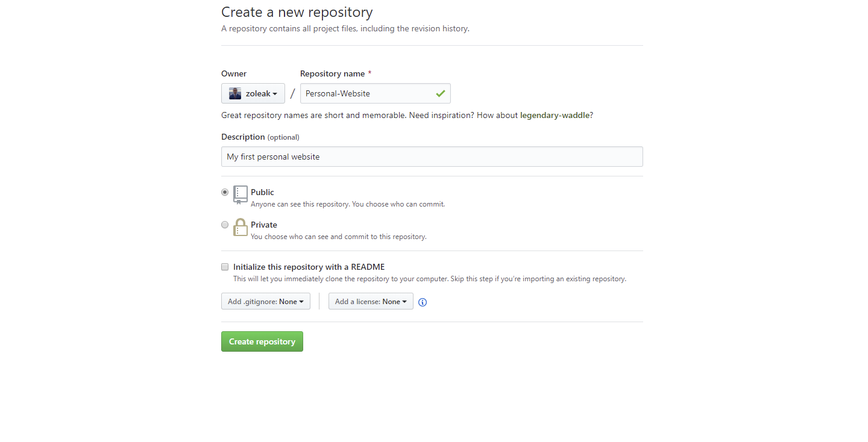The image size is (868, 442).
Task: Click the Description (optional) label
Action: pyautogui.click(x=260, y=137)
